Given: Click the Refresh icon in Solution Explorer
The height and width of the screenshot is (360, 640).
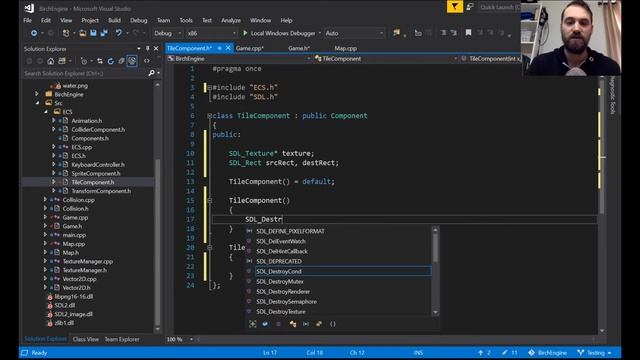Looking at the screenshot, I should (111, 61).
